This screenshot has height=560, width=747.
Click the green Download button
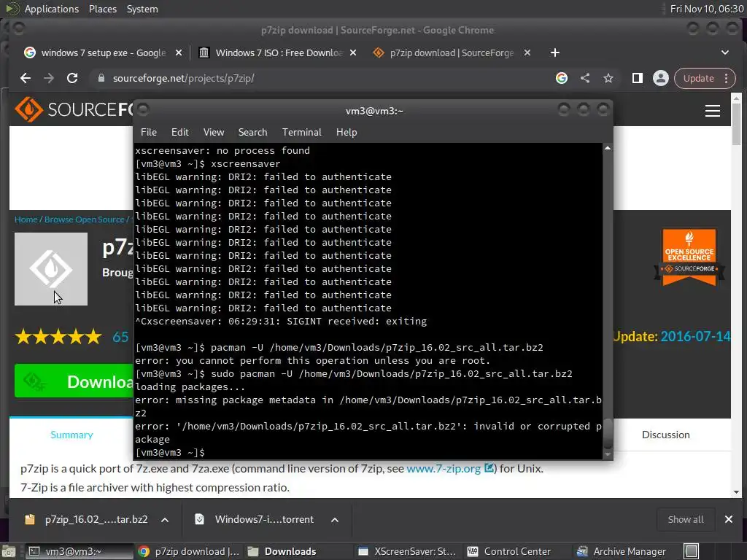[x=74, y=381]
